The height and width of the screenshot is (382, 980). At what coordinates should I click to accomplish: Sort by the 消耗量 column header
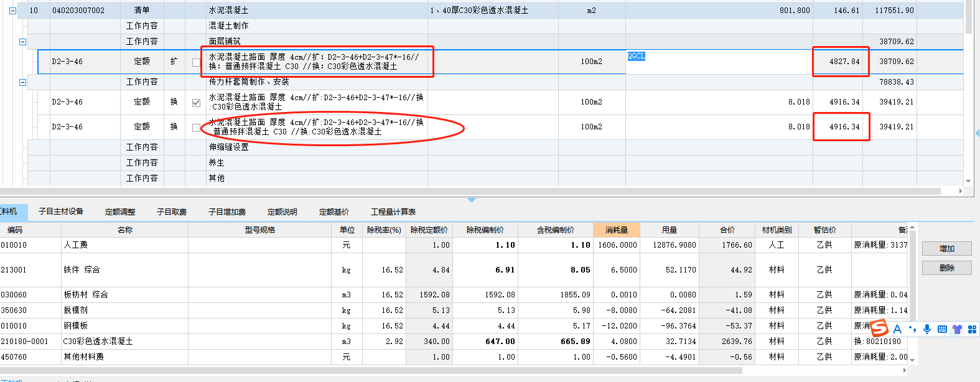tap(617, 230)
